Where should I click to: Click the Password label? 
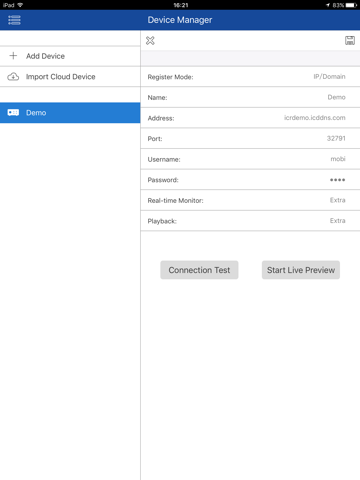[x=163, y=180]
